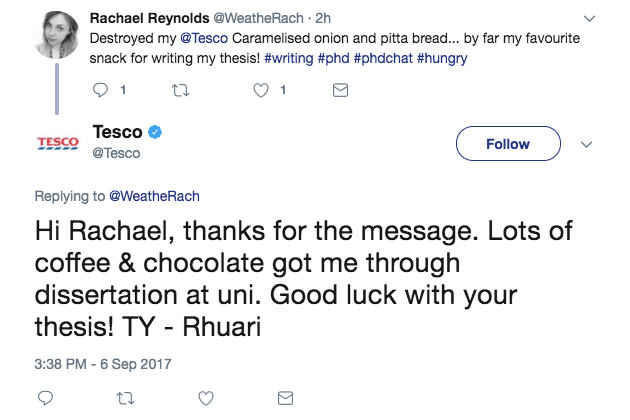Follow the Tesco account

point(507,144)
